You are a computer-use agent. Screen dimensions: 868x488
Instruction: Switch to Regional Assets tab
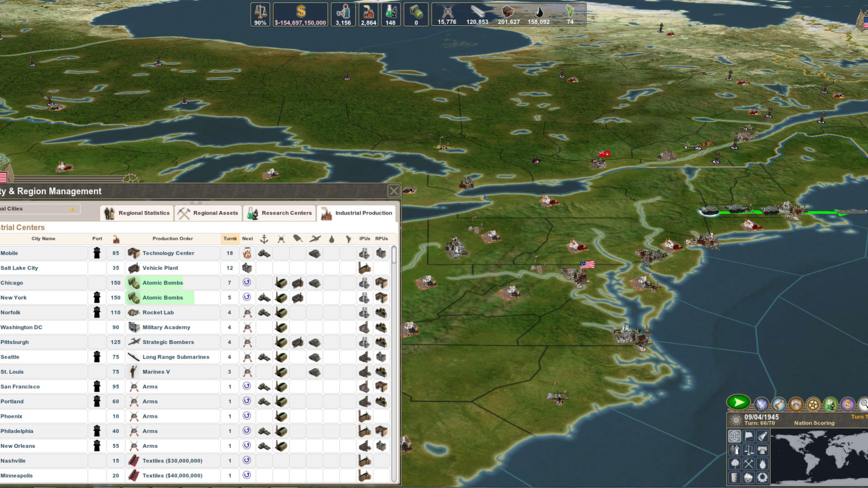208,213
